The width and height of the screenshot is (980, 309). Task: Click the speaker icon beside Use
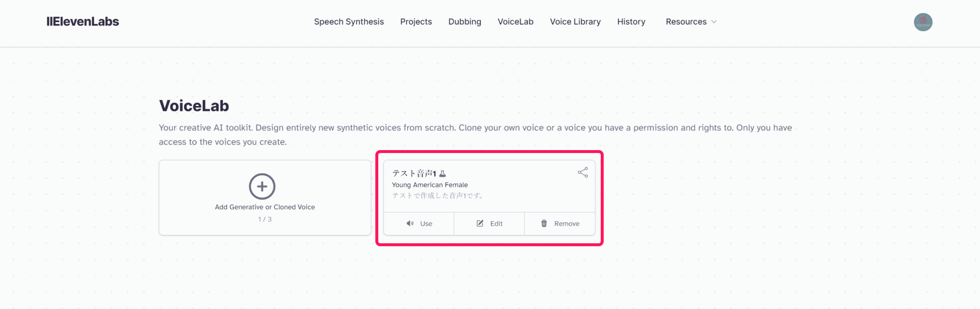(410, 224)
